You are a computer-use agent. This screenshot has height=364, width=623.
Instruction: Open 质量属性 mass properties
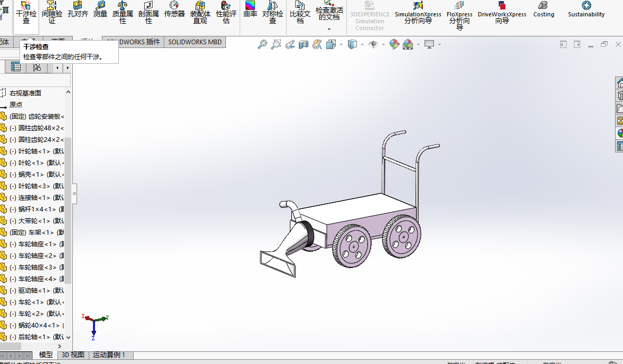click(122, 12)
